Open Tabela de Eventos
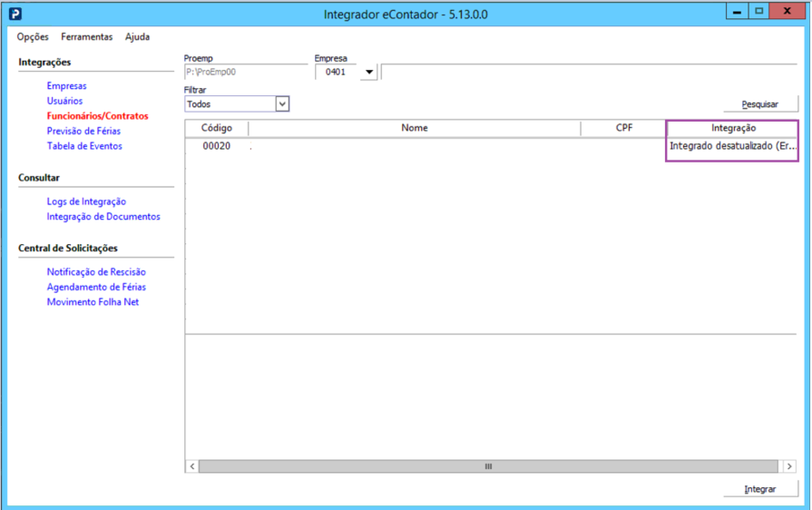Screen dimensions: 812x510 click(84, 146)
